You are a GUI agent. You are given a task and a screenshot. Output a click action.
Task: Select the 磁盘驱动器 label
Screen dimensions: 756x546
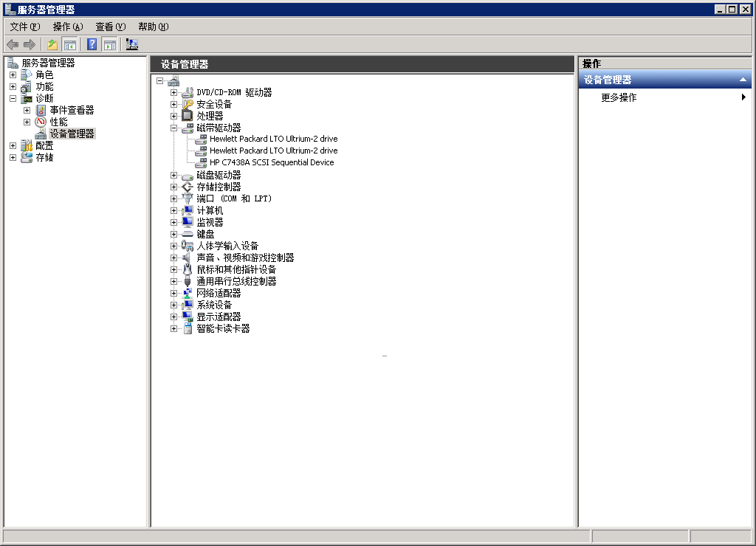pos(219,176)
